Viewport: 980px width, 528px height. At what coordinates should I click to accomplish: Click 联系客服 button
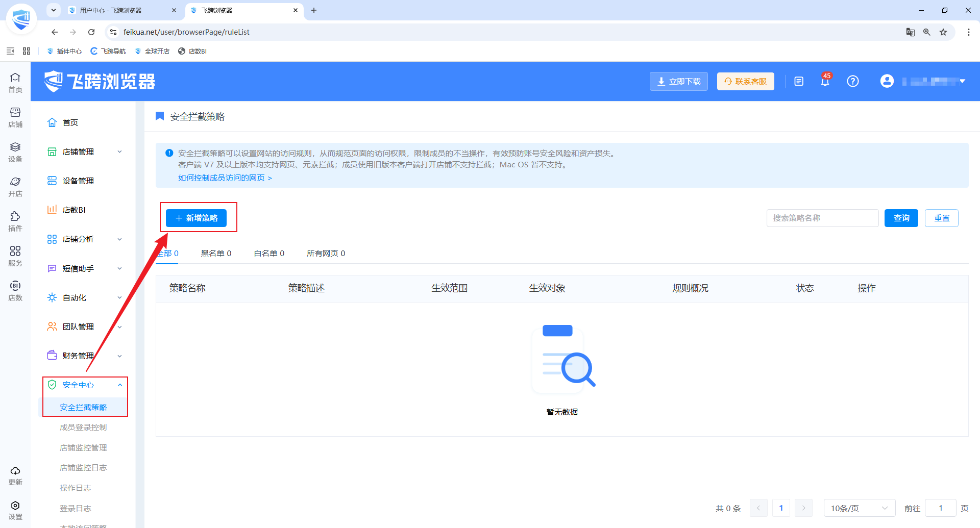point(746,81)
